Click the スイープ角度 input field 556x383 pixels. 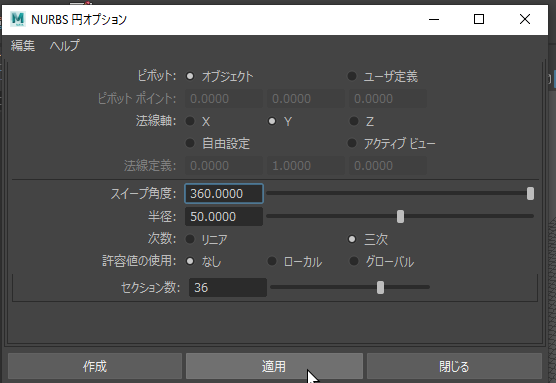[224, 194]
